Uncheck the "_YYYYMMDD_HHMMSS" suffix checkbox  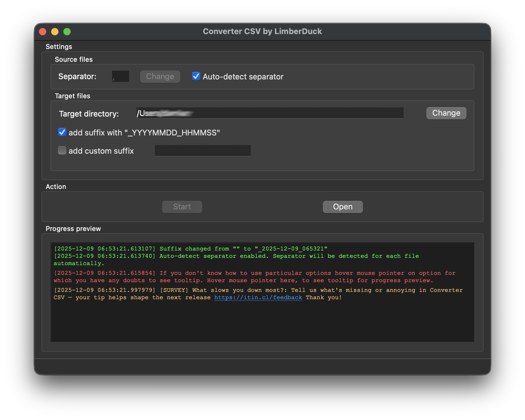pyautogui.click(x=62, y=132)
